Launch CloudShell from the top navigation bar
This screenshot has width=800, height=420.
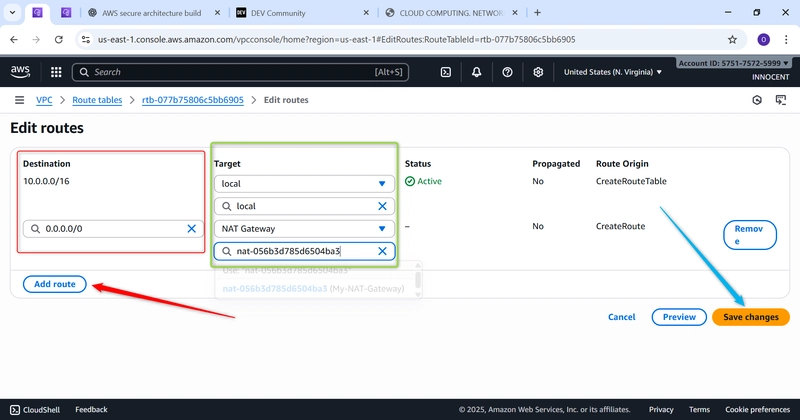pos(445,72)
